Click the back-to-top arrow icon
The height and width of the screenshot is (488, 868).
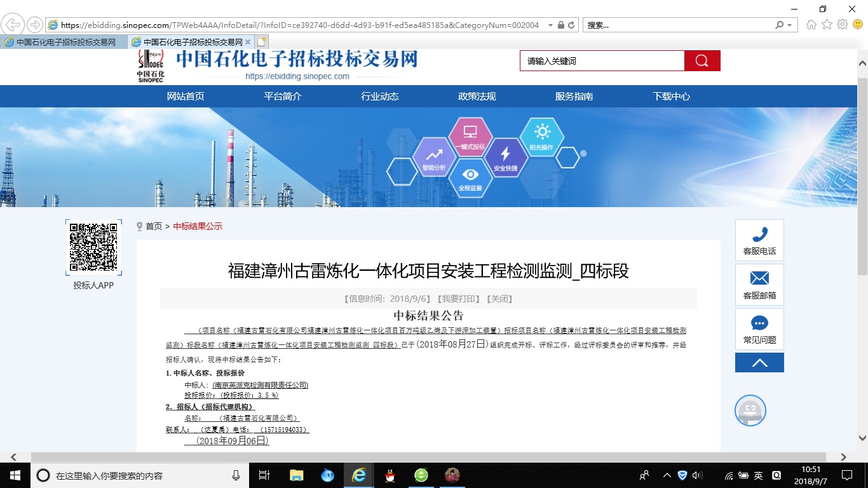coord(759,362)
